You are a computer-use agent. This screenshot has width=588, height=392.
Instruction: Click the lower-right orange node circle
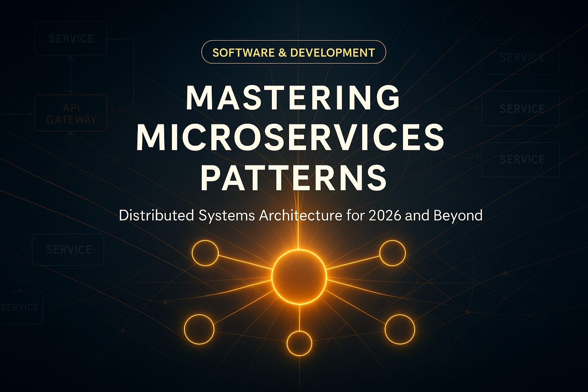click(400, 329)
